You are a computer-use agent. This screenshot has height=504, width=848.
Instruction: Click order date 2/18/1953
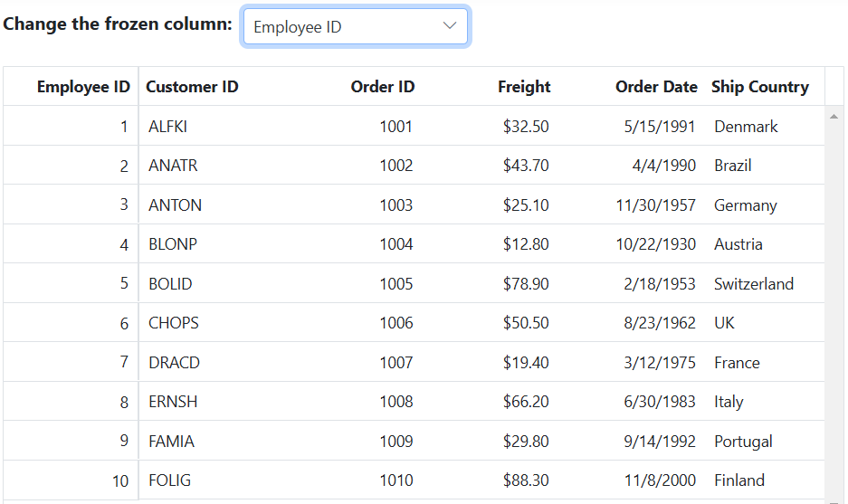click(x=659, y=284)
